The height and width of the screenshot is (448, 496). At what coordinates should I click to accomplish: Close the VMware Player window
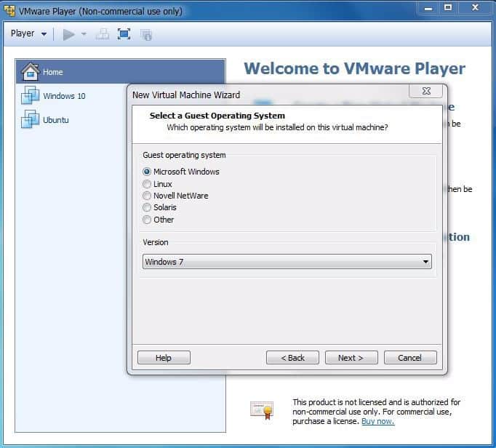475,7
